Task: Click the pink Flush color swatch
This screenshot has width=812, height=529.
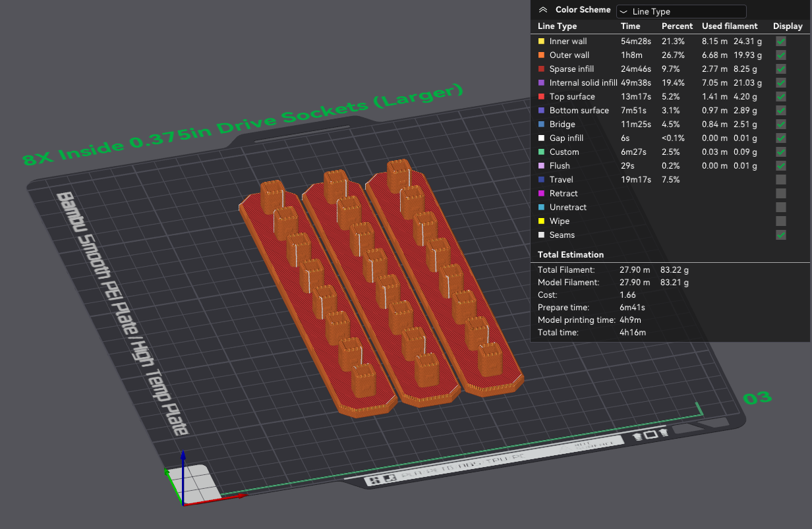Action: (542, 166)
